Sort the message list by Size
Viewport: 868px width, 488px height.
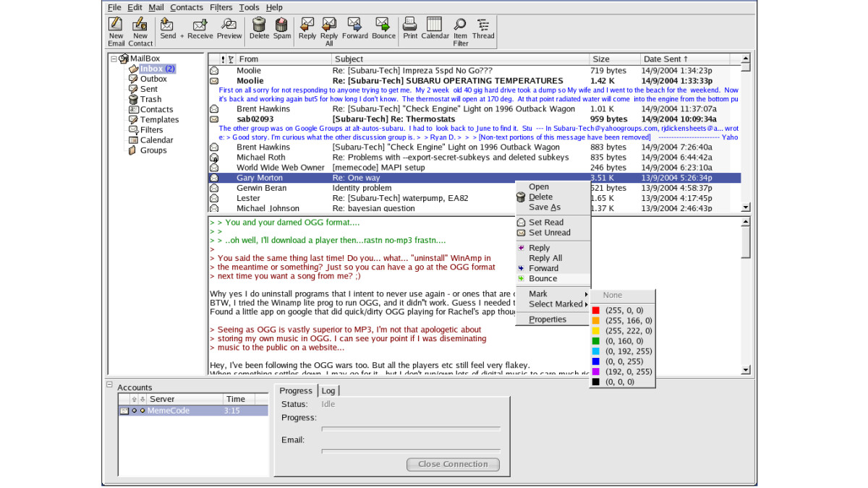tap(616, 59)
